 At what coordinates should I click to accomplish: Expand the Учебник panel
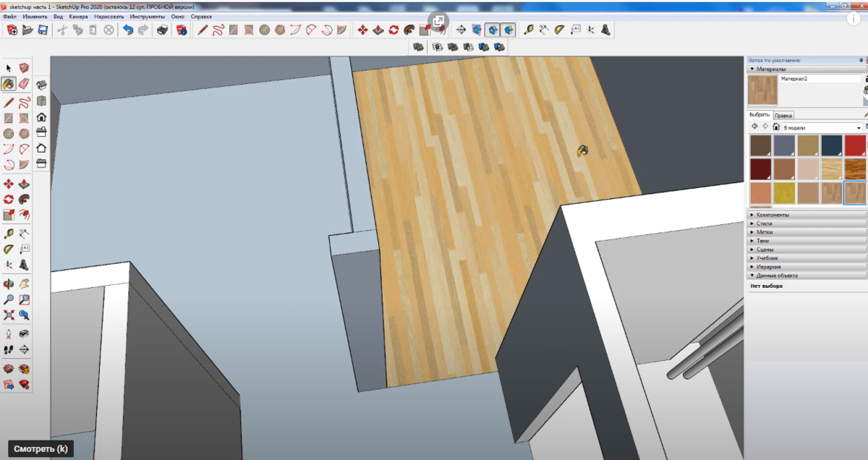[807, 258]
